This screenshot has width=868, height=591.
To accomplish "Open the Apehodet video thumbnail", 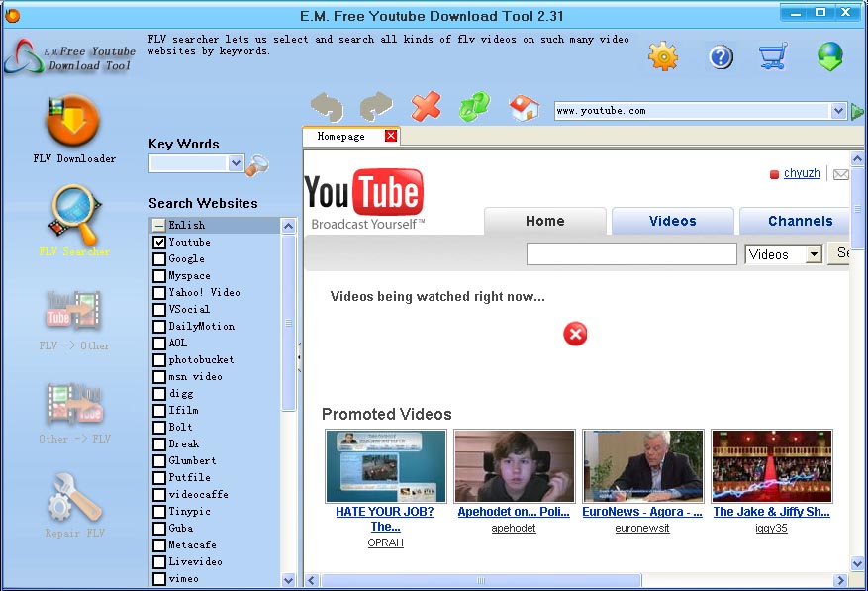I will [x=515, y=466].
